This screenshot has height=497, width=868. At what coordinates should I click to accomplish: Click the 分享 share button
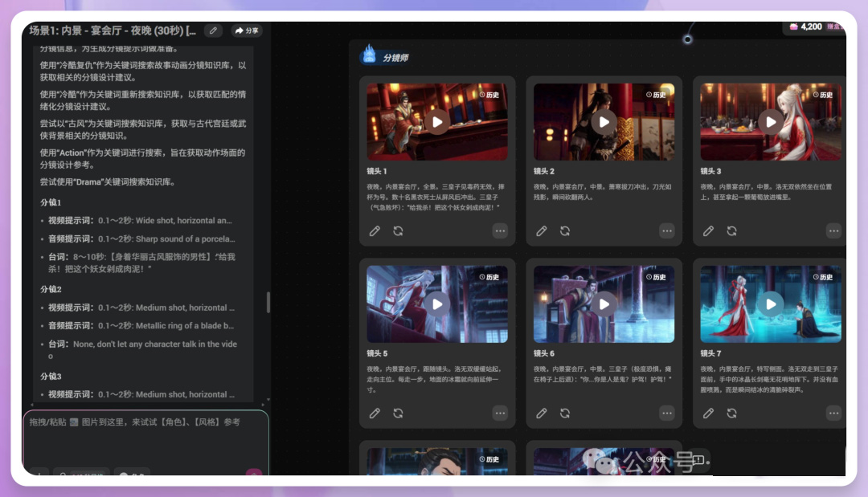pos(245,29)
